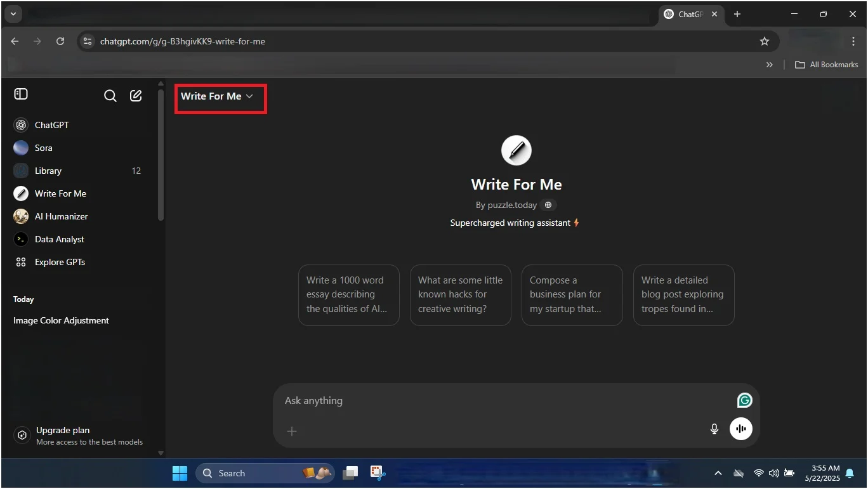Open Library in the sidebar
This screenshot has height=489, width=868.
click(x=79, y=171)
